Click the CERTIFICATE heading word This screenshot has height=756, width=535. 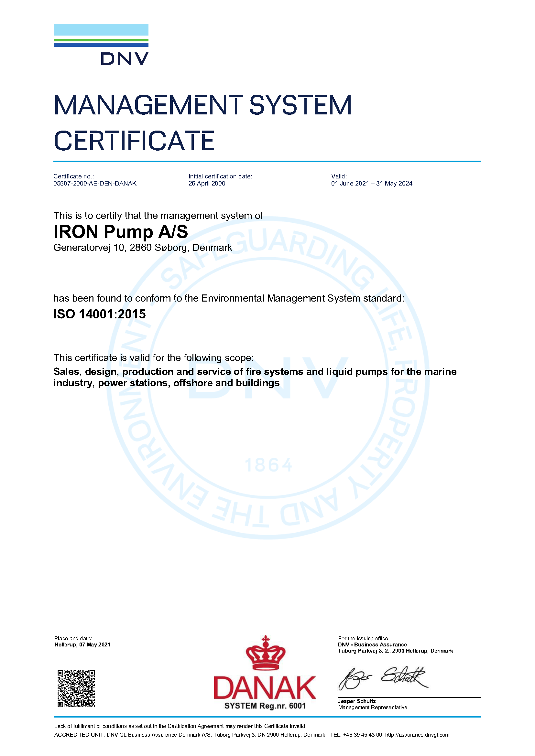[x=134, y=141]
